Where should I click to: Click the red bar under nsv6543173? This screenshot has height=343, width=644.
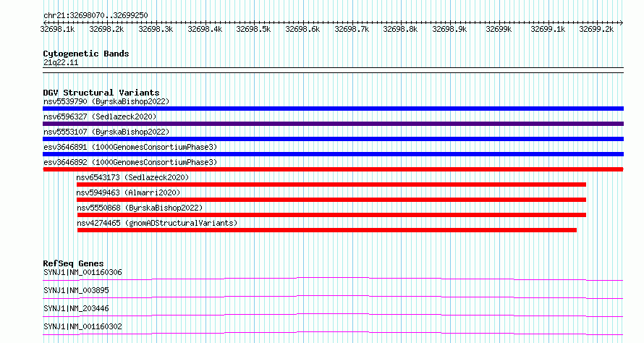pyautogui.click(x=331, y=185)
